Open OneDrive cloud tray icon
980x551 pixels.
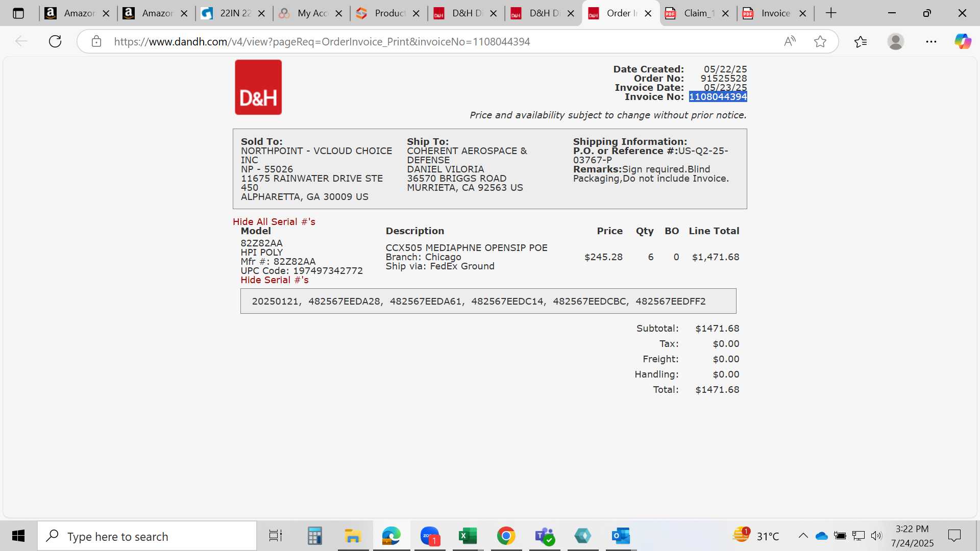coord(821,536)
